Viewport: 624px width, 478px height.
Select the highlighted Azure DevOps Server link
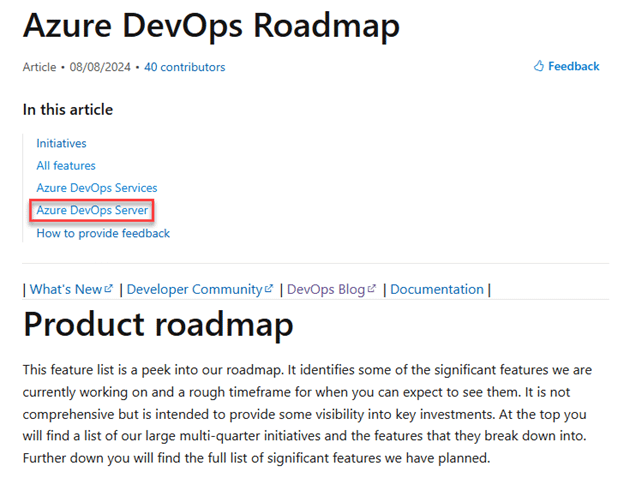92,210
